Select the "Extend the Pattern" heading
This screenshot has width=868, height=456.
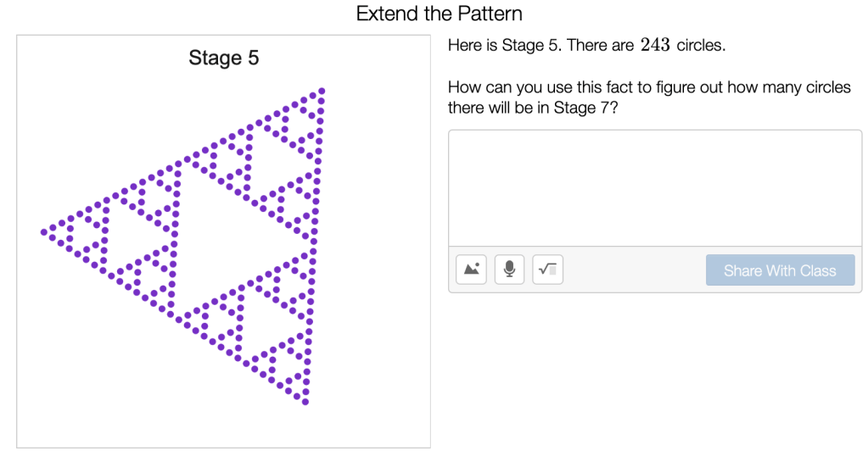(439, 14)
